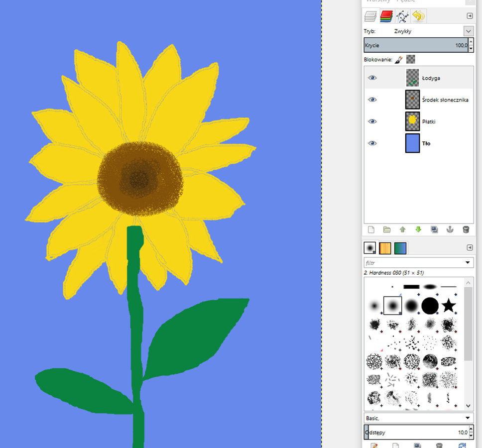Click the Środek słonecznika layer name

(x=445, y=100)
